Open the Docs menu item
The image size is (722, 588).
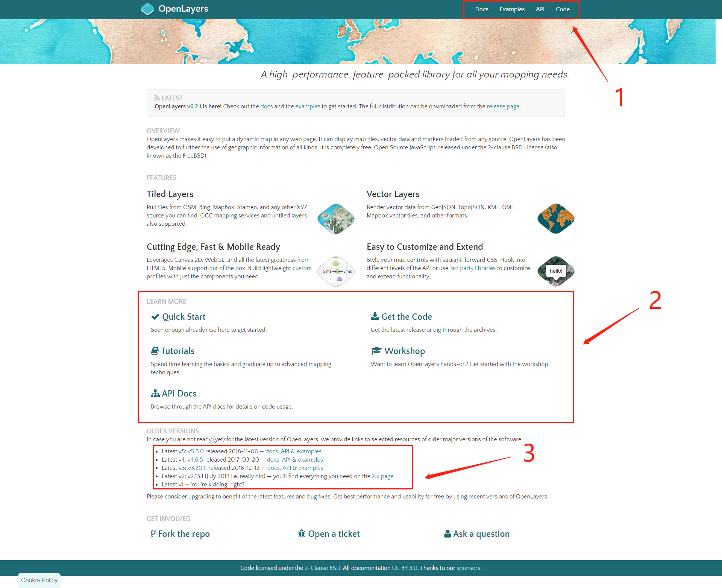coord(481,9)
